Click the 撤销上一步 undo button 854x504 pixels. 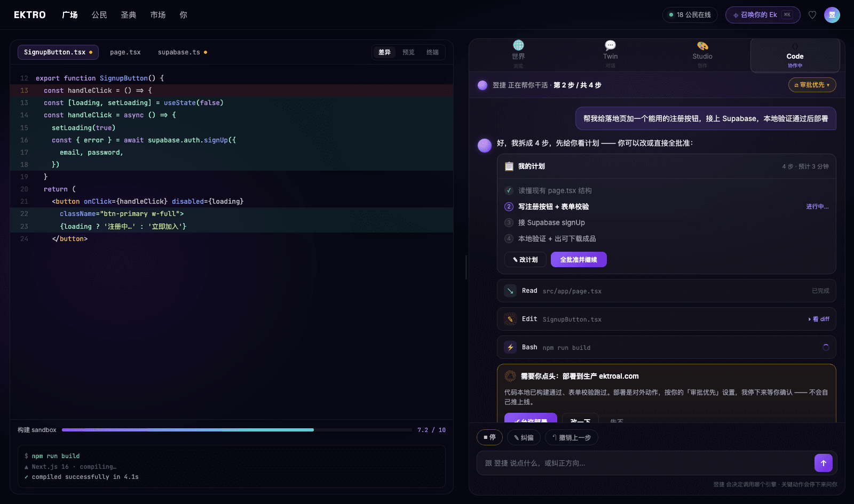[x=571, y=437]
